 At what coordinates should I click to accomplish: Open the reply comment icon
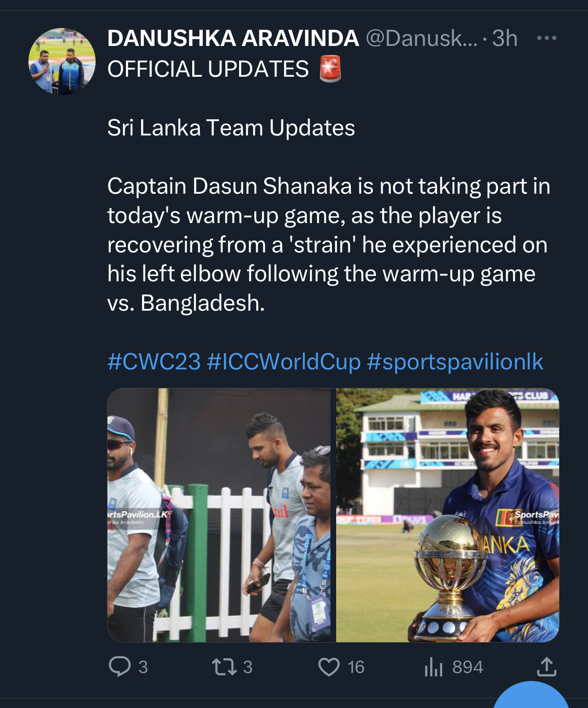[x=119, y=666]
